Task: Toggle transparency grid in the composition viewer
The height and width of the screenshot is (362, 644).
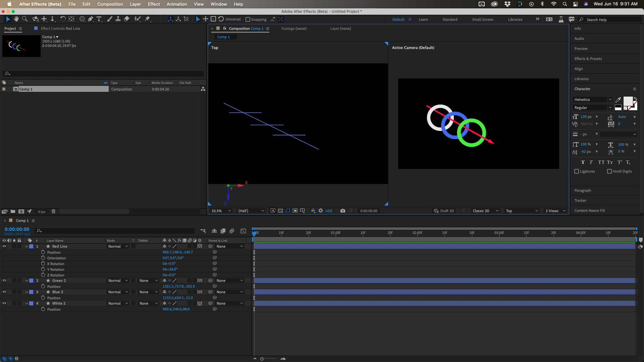Action: [280, 211]
